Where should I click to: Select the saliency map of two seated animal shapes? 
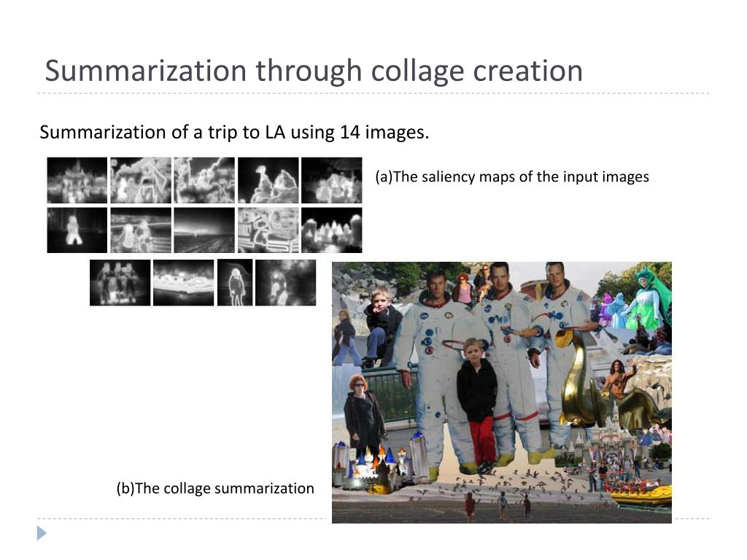[x=268, y=181]
